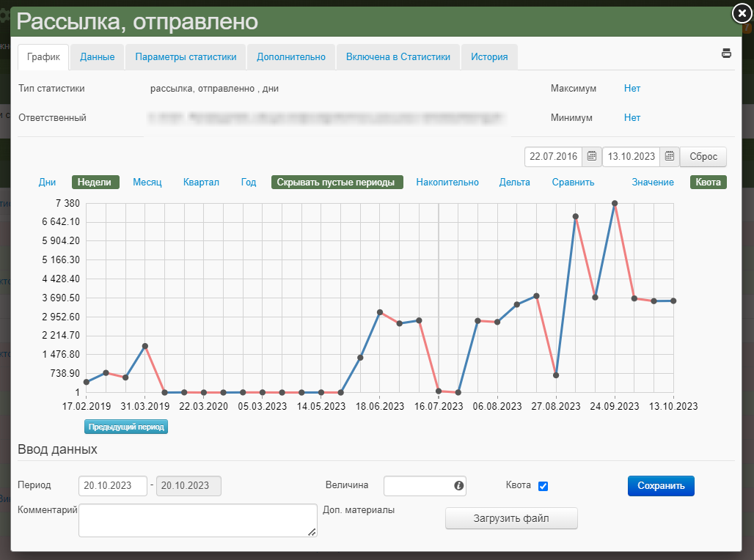Focus the end date field 13.10.2023
The height and width of the screenshot is (560, 754).
632,156
